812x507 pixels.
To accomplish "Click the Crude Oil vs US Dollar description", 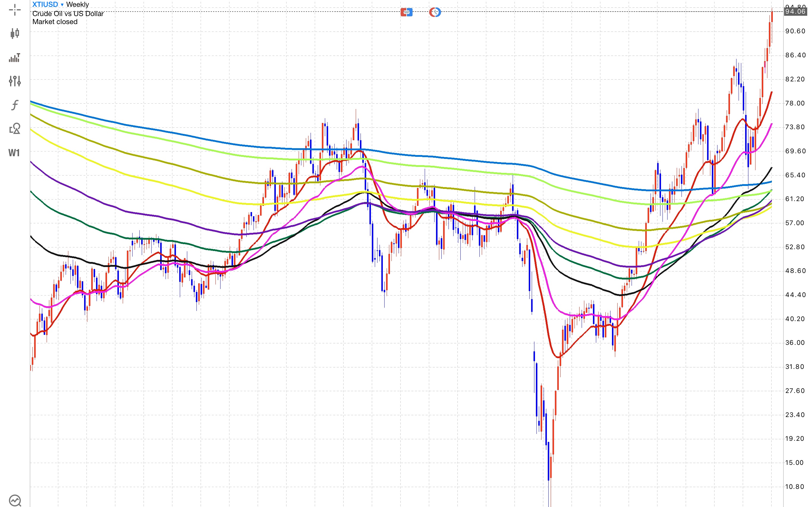I will click(x=68, y=14).
